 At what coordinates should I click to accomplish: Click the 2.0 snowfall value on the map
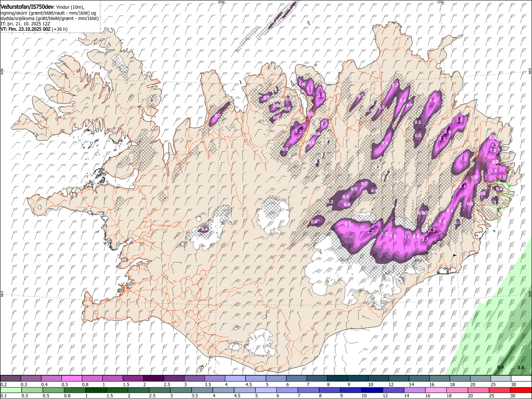[320, 95]
